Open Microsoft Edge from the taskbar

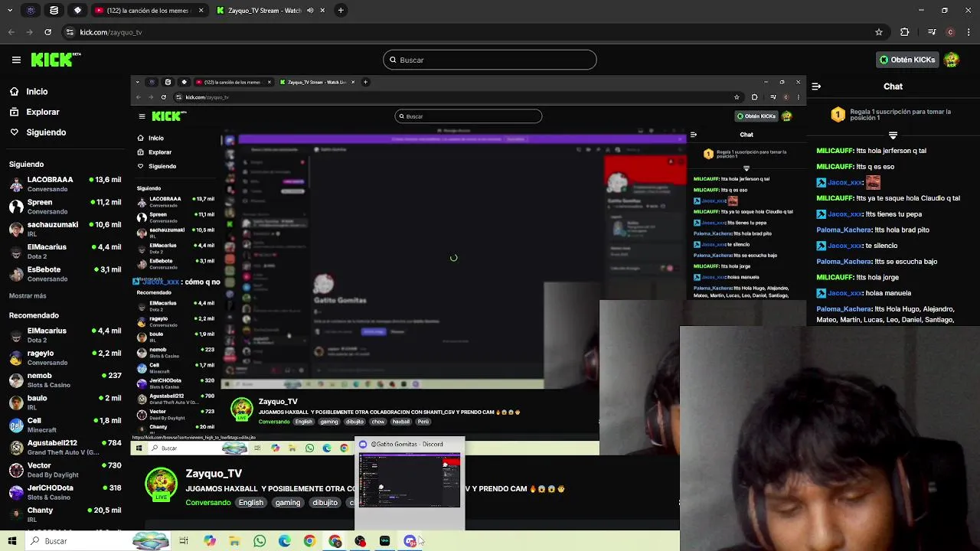click(x=285, y=541)
